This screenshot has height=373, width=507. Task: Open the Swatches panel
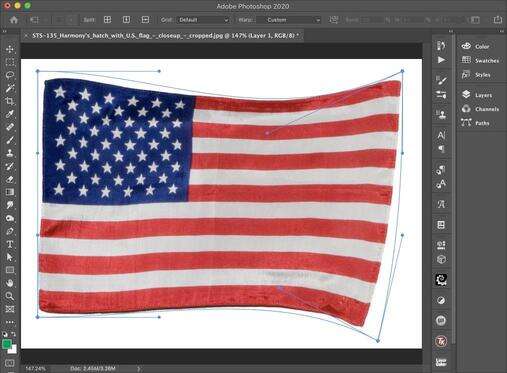(480, 60)
